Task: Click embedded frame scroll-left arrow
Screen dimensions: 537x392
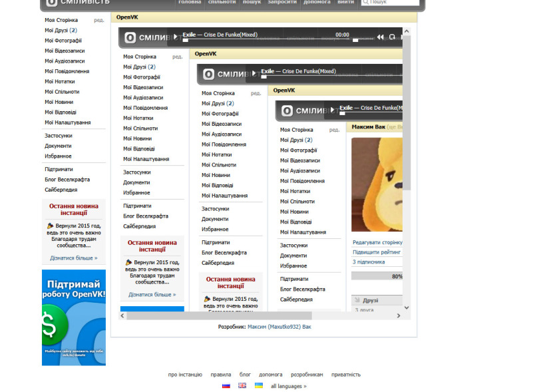Action: (x=122, y=315)
